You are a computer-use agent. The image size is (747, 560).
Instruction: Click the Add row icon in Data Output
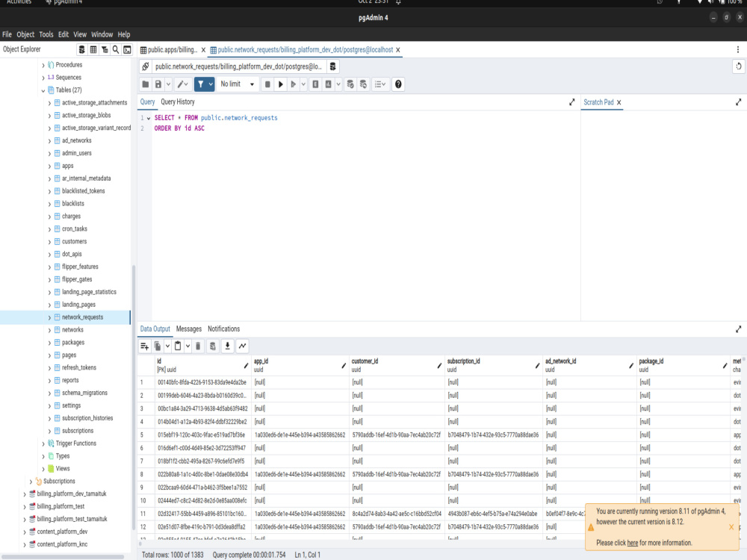click(145, 346)
